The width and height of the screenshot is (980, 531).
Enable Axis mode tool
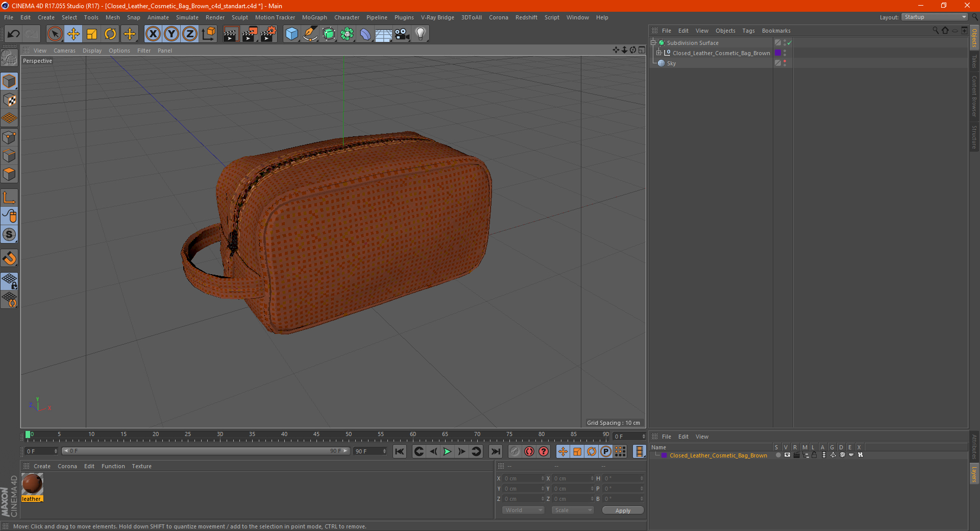point(10,198)
